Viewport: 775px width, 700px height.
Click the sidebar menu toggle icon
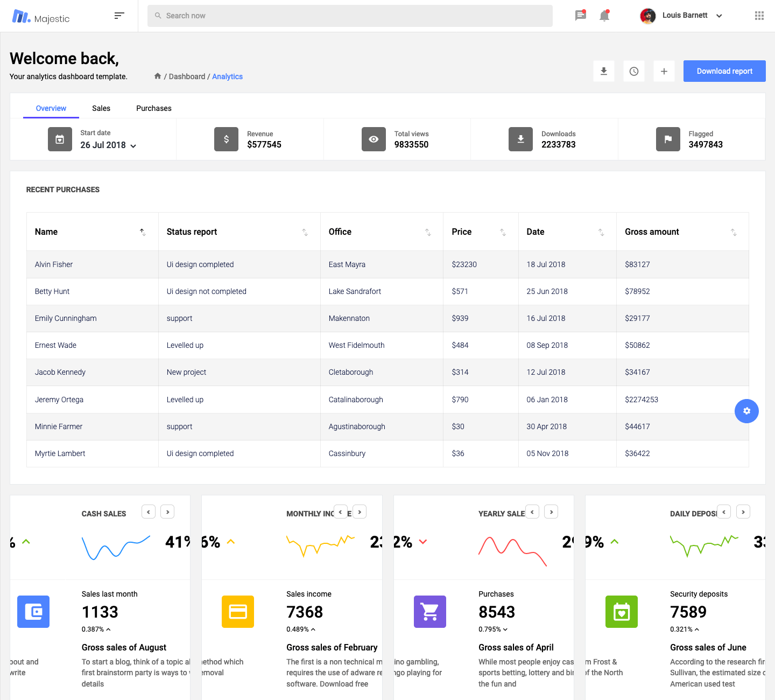click(119, 16)
